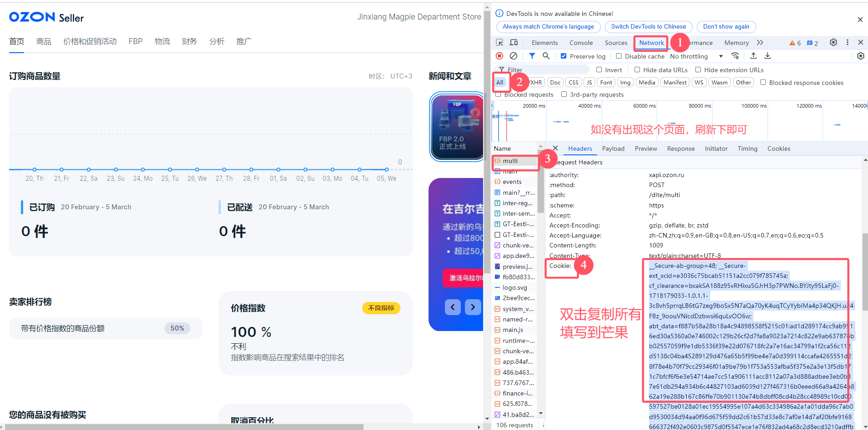Switch to the Payload tab
This screenshot has height=430, width=868.
pos(613,148)
